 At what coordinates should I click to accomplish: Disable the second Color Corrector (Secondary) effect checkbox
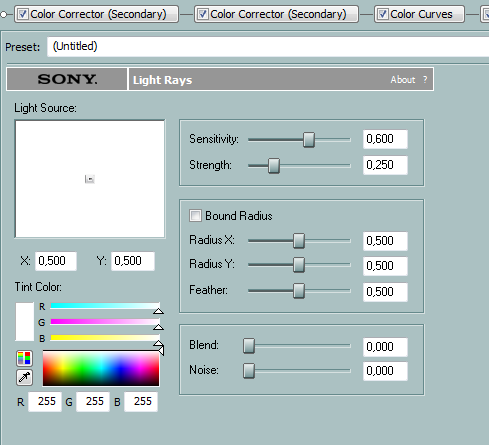pyautogui.click(x=203, y=14)
